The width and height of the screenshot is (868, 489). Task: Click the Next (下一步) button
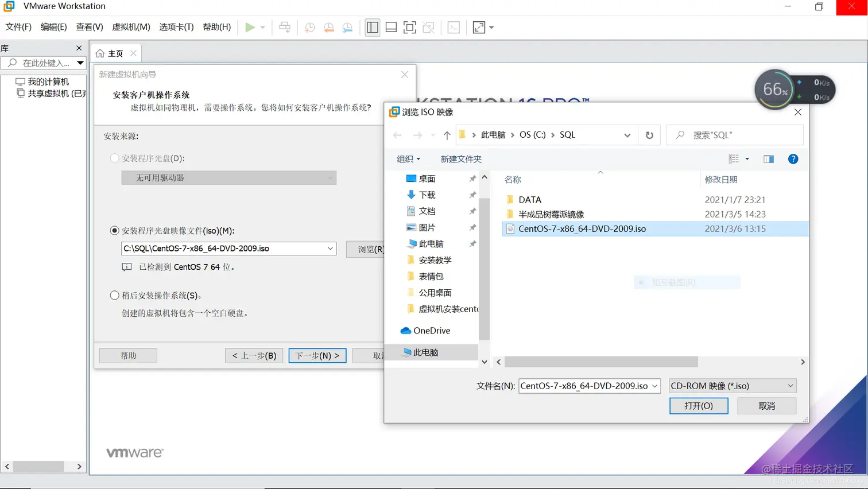pyautogui.click(x=317, y=356)
